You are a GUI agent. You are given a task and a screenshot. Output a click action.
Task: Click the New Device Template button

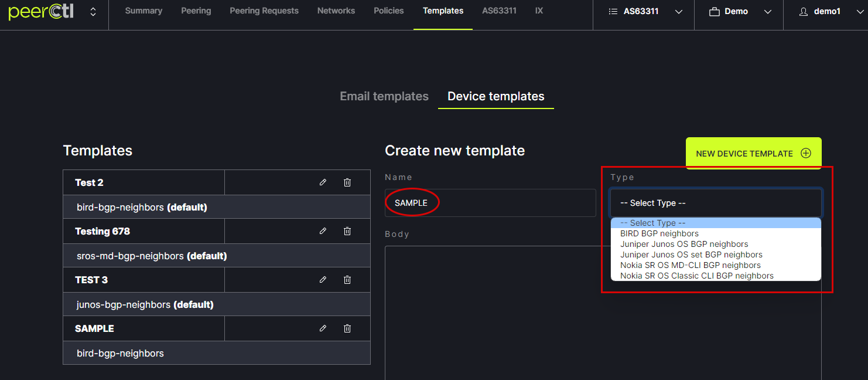click(x=753, y=154)
